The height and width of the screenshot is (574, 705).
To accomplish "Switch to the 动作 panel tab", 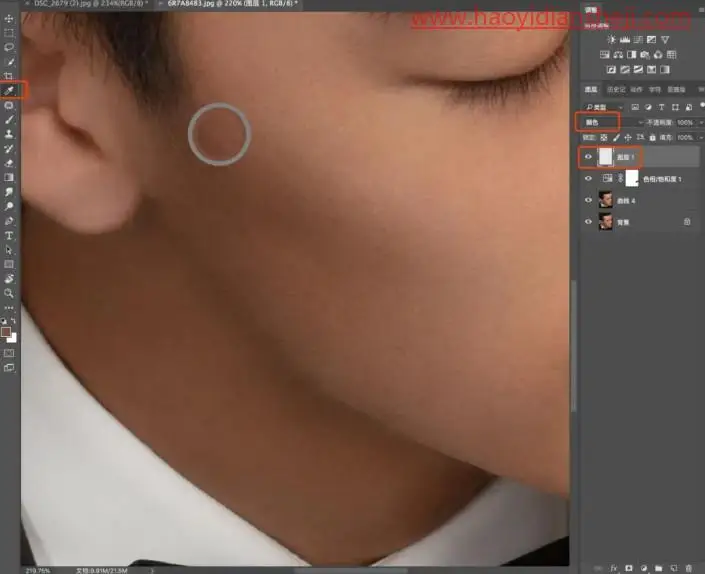I will 636,89.
